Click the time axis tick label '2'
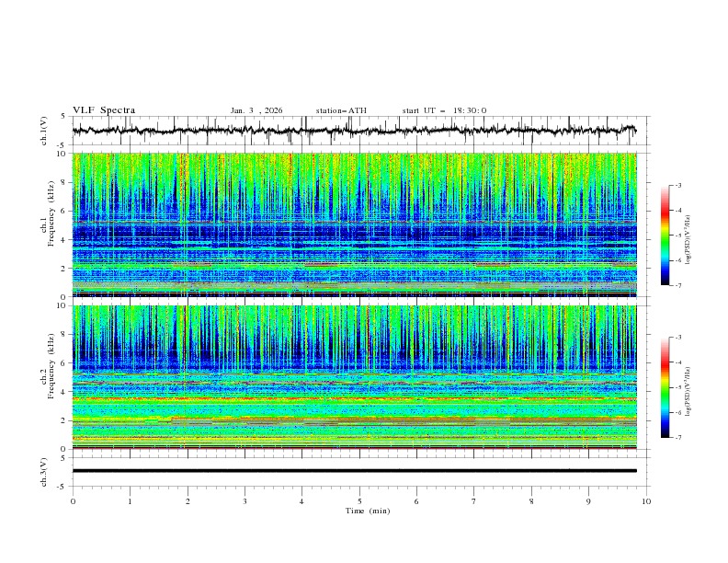The width and height of the screenshot is (728, 563). point(188,501)
